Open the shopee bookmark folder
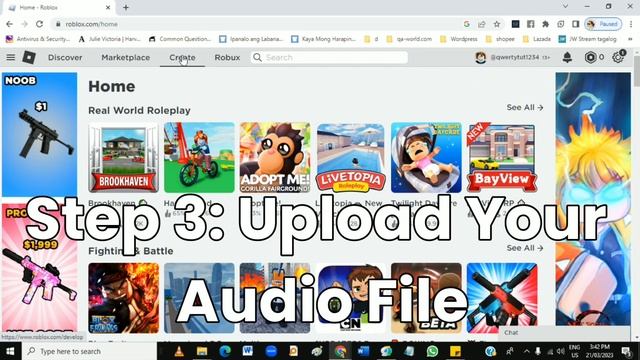The width and height of the screenshot is (640, 360). point(500,39)
